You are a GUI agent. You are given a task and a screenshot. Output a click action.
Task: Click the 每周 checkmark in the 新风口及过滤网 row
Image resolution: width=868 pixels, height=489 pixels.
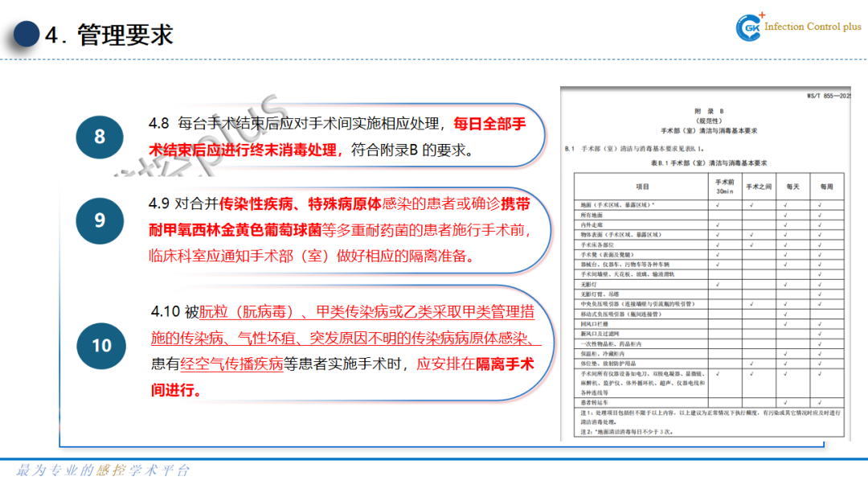pyautogui.click(x=820, y=334)
